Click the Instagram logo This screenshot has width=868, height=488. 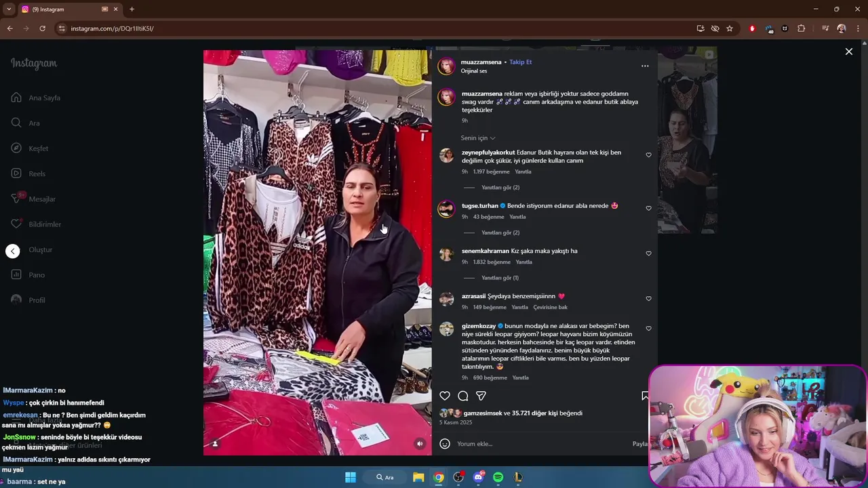pyautogui.click(x=34, y=64)
